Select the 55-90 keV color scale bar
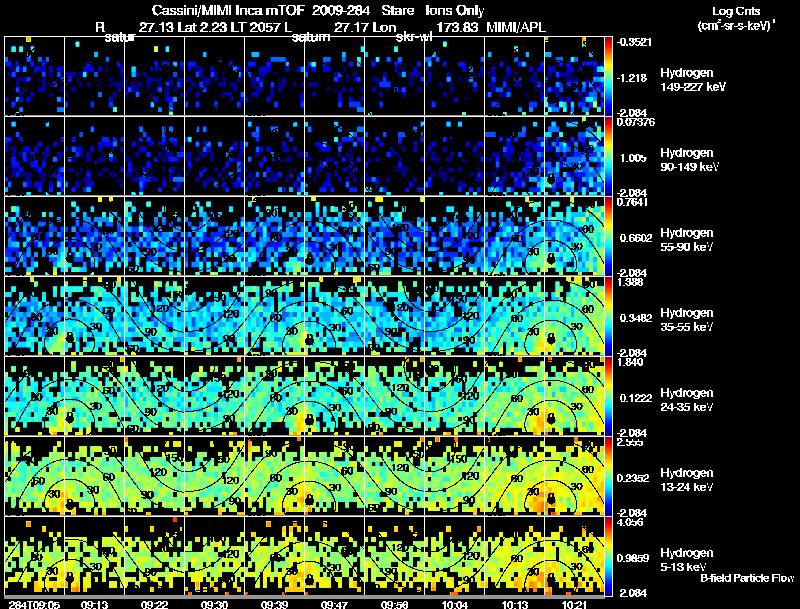The image size is (800, 609). click(610, 236)
